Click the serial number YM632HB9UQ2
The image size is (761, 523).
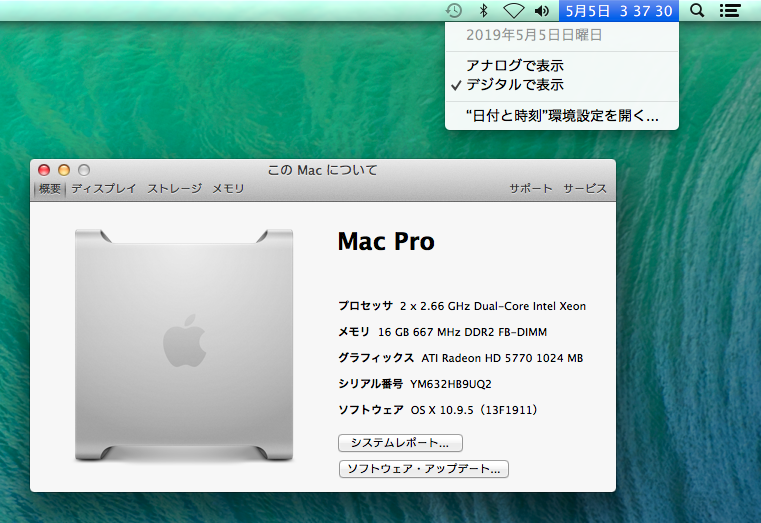tap(451, 384)
